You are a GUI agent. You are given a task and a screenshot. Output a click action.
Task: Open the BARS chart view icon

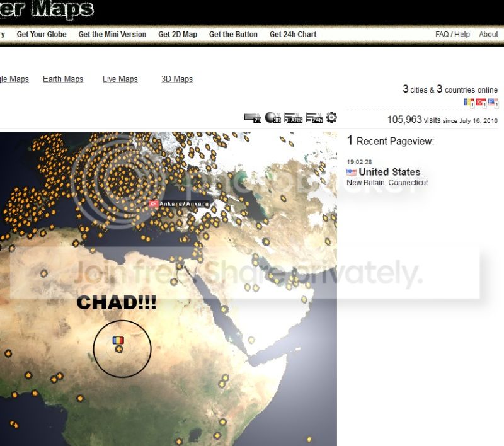[293, 118]
